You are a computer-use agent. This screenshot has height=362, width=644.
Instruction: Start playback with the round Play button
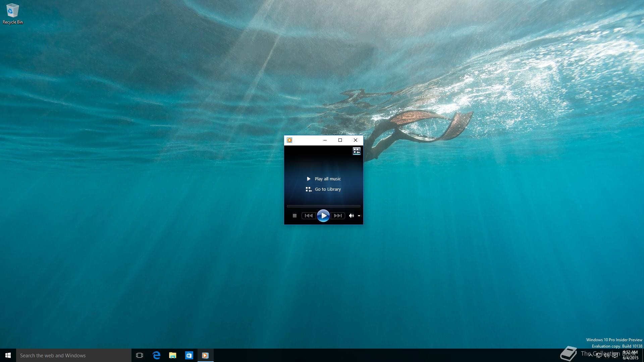tap(323, 216)
